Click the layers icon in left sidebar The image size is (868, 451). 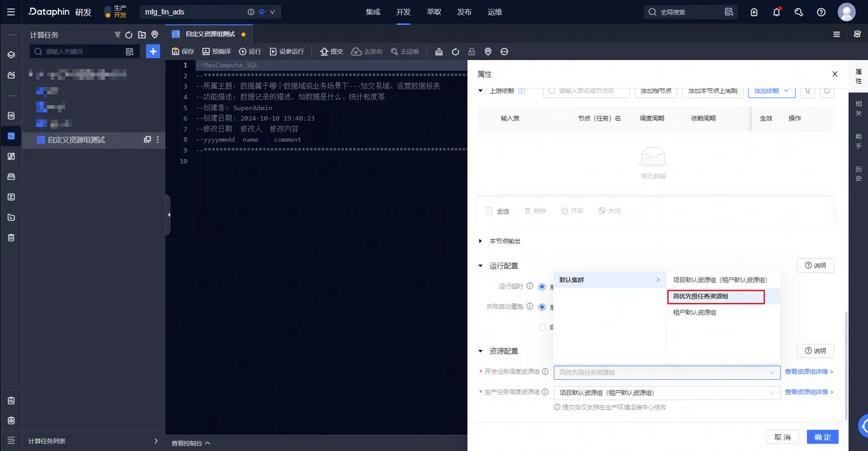[x=11, y=55]
